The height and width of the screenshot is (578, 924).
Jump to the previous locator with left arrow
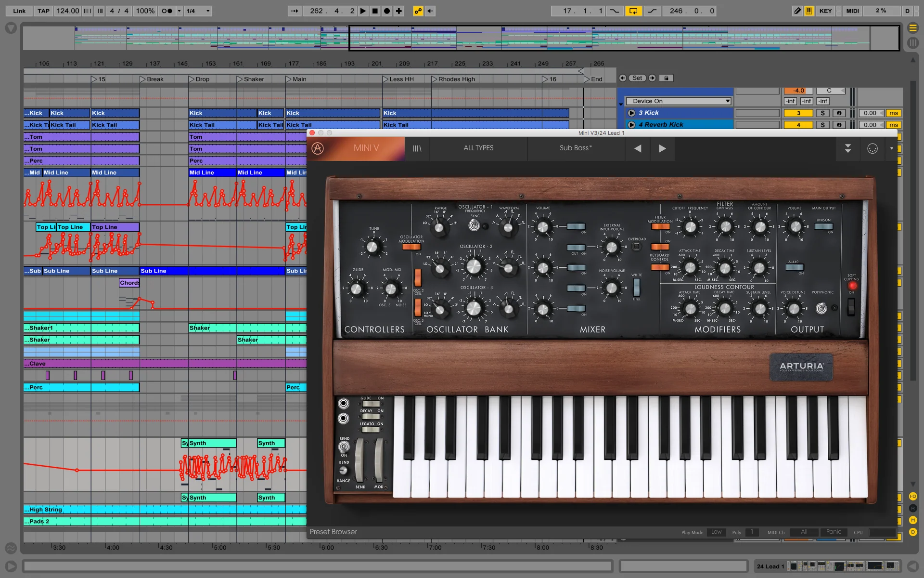623,78
